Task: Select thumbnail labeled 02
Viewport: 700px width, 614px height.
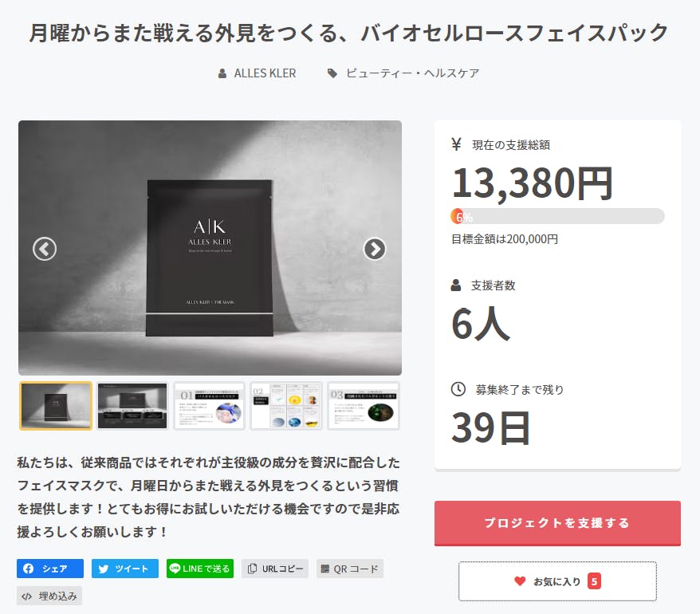Action: coord(286,406)
